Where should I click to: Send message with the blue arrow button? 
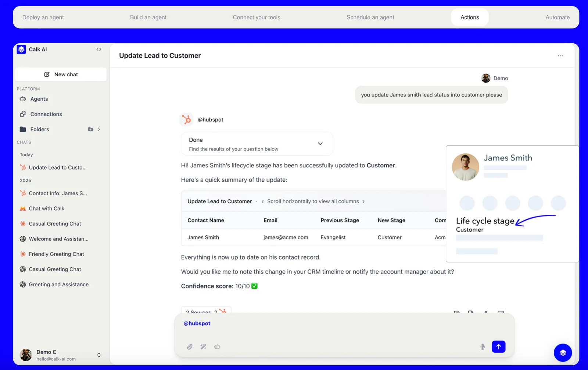[x=498, y=347]
